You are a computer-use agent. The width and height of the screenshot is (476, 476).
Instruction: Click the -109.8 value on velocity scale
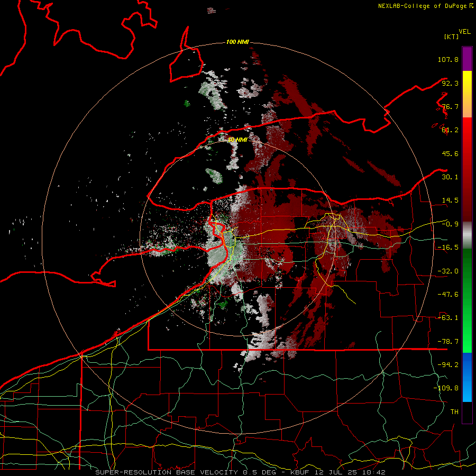point(446,388)
